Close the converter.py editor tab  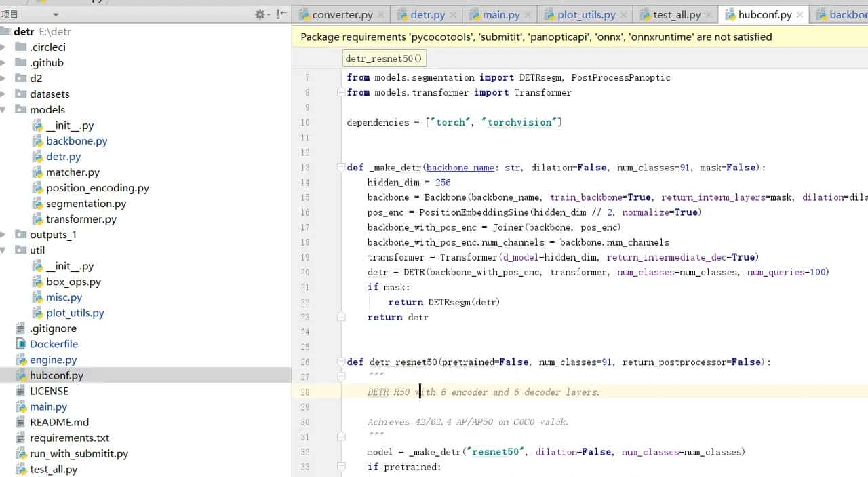click(x=381, y=14)
